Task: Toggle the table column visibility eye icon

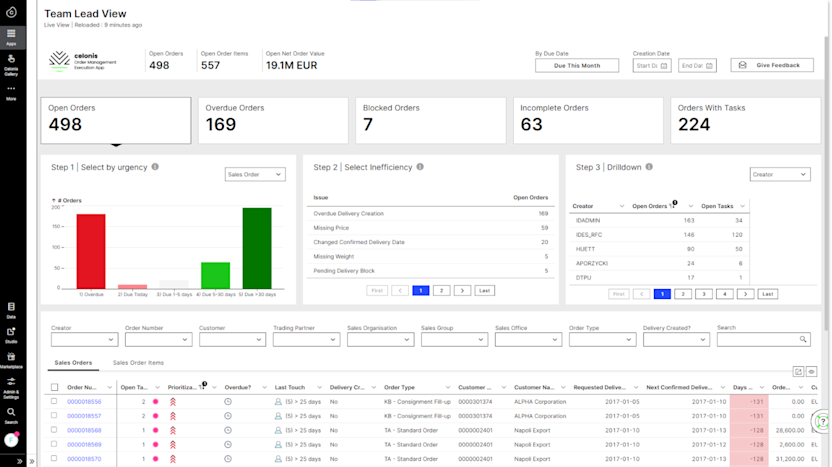Action: pos(811,371)
